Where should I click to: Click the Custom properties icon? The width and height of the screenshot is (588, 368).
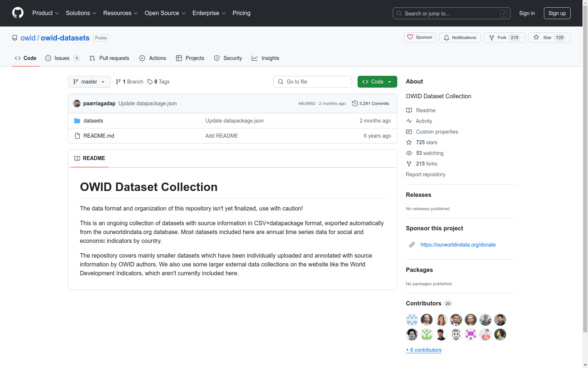point(409,132)
